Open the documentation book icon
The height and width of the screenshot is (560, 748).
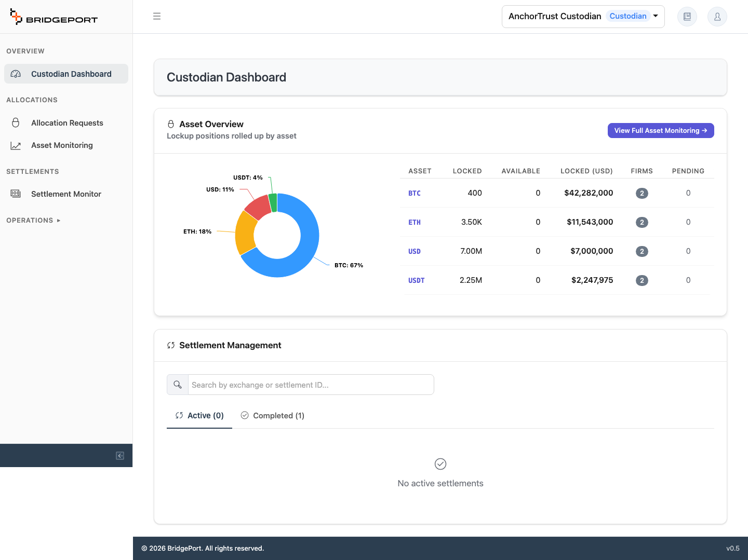[687, 17]
